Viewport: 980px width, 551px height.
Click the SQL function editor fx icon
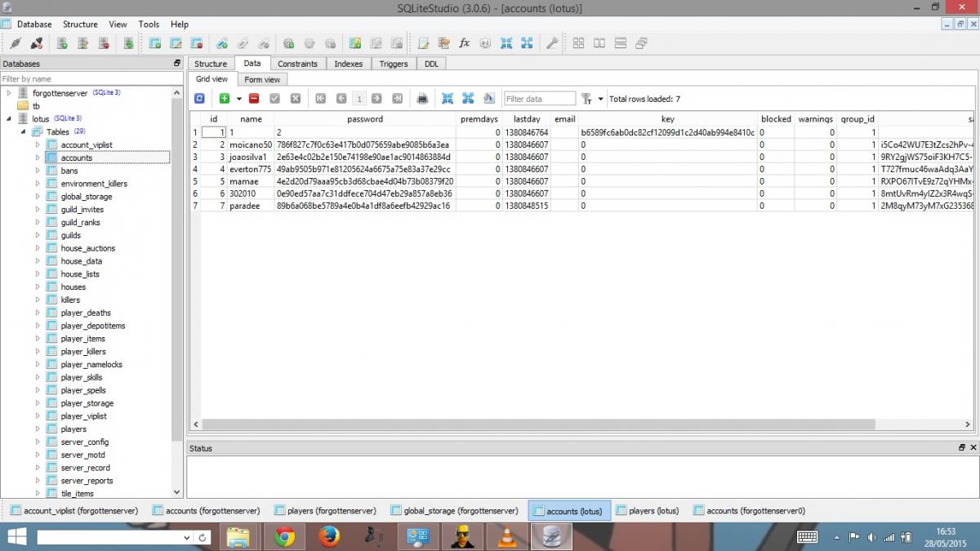coord(465,43)
